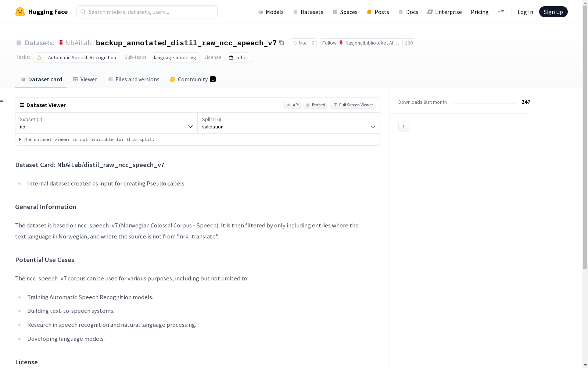Open the NbAiLab organization link
588x368 pixels.
[78, 43]
